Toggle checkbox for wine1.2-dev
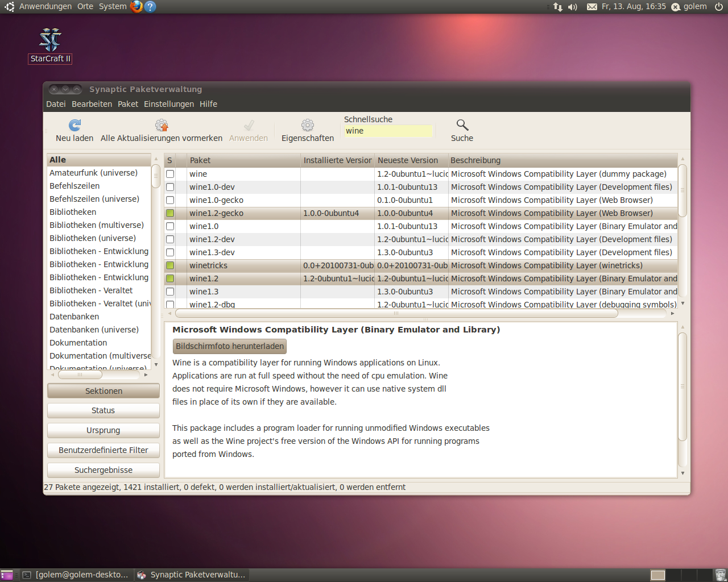This screenshot has width=728, height=582. (170, 239)
